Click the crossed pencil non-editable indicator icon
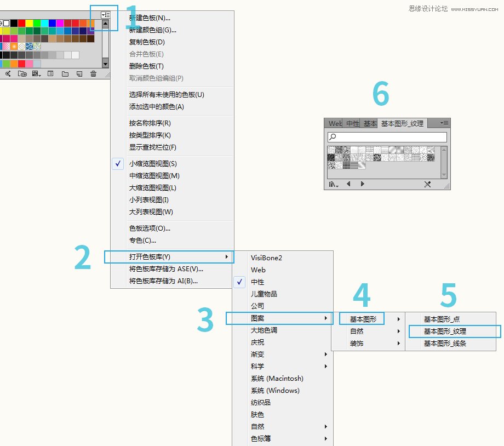The height and width of the screenshot is (446, 504). [427, 184]
